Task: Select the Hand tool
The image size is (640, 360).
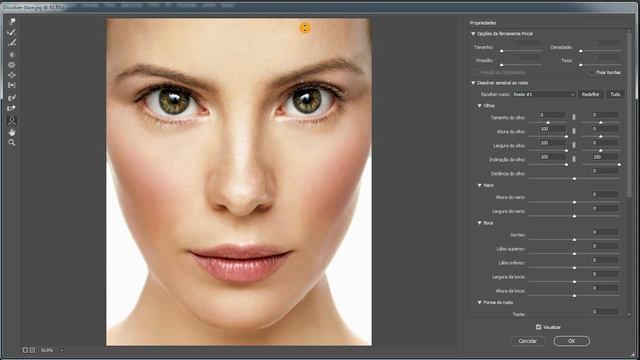Action: coord(12,132)
